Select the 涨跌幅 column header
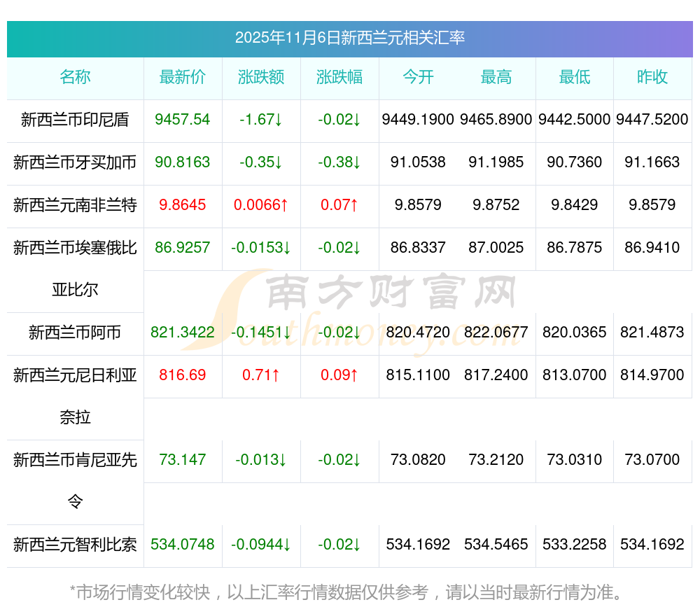This screenshot has height=614, width=700. pos(339,77)
